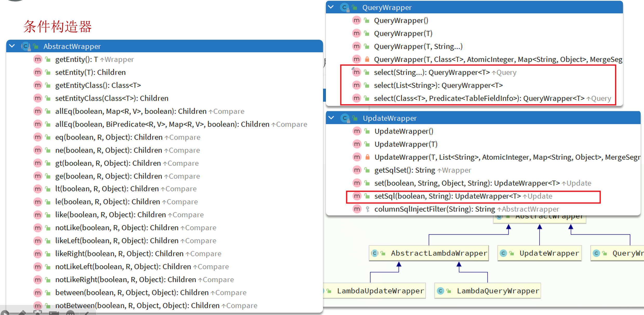
Task: Click public visibility icon next to setSql
Action: click(367, 196)
